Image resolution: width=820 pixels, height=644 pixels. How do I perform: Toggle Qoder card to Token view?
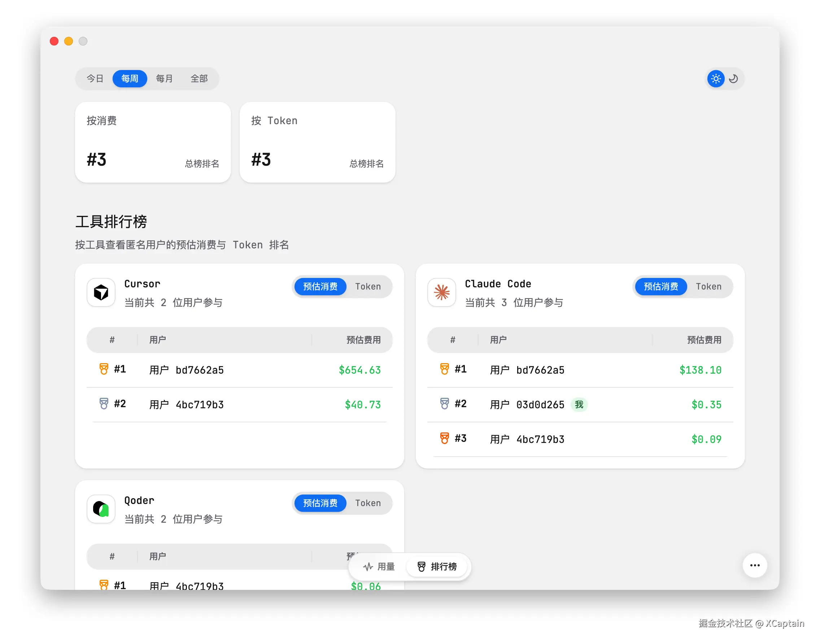point(368,503)
